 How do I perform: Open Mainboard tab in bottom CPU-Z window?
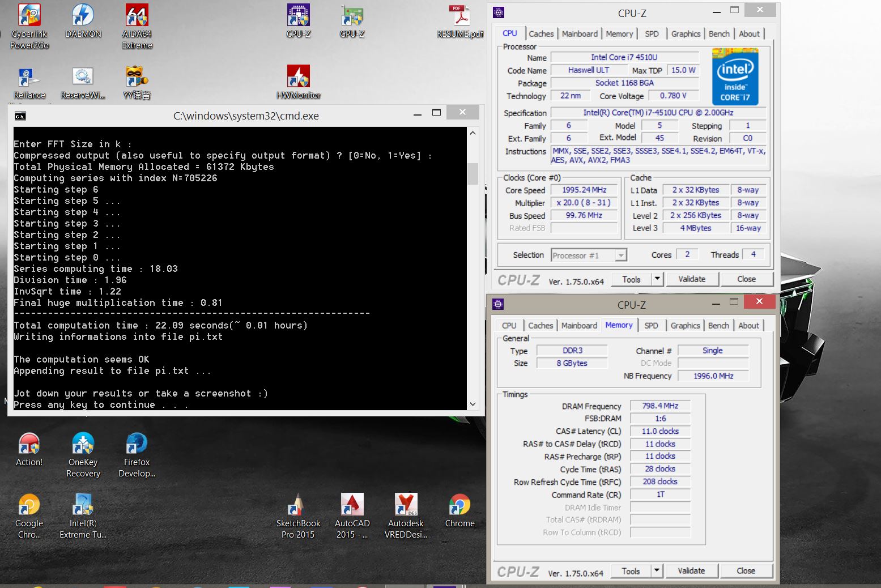point(579,326)
